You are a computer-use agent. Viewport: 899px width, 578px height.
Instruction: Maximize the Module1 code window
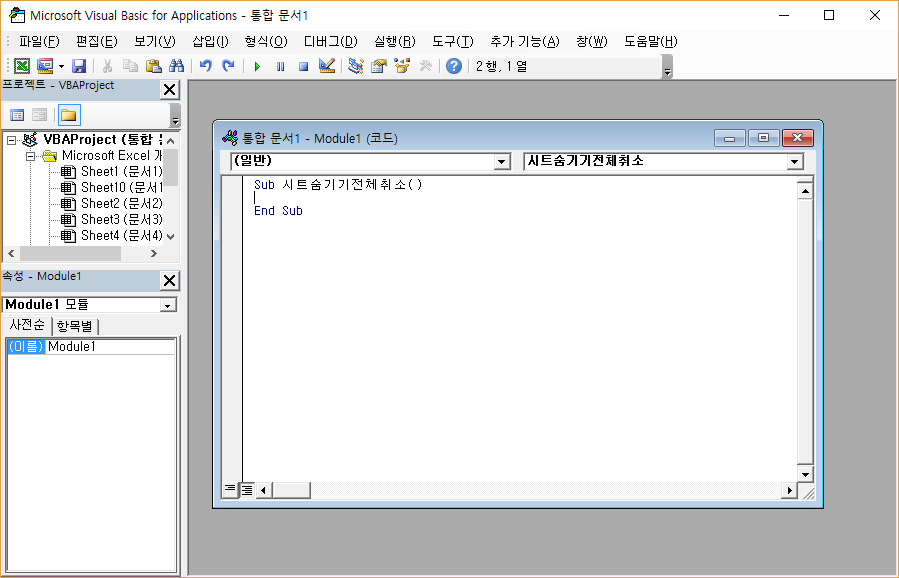click(x=763, y=138)
